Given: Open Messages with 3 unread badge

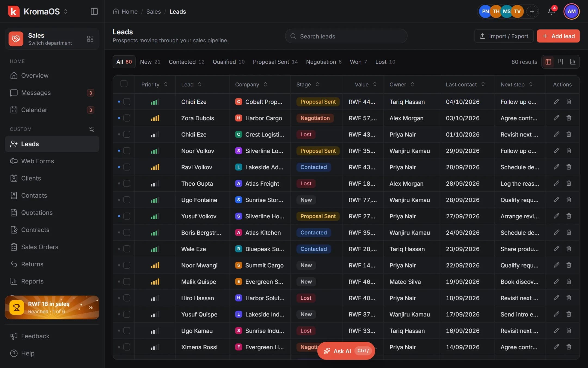Looking at the screenshot, I should (x=52, y=93).
